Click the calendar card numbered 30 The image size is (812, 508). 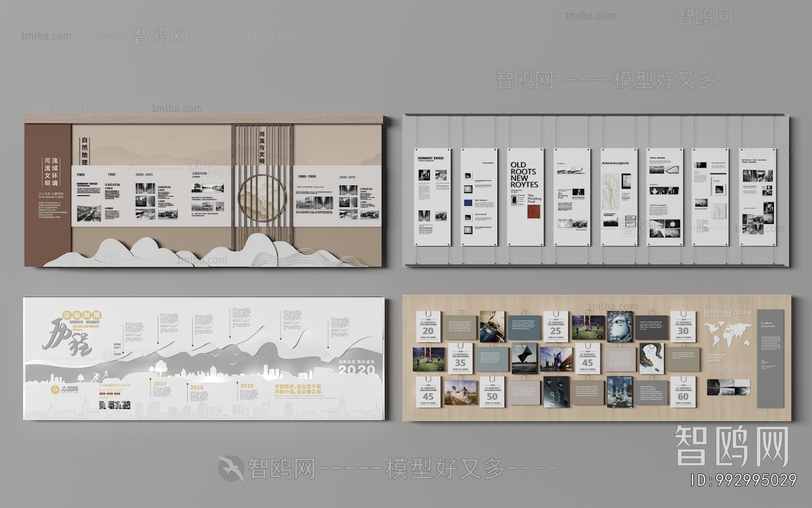pos(683,327)
